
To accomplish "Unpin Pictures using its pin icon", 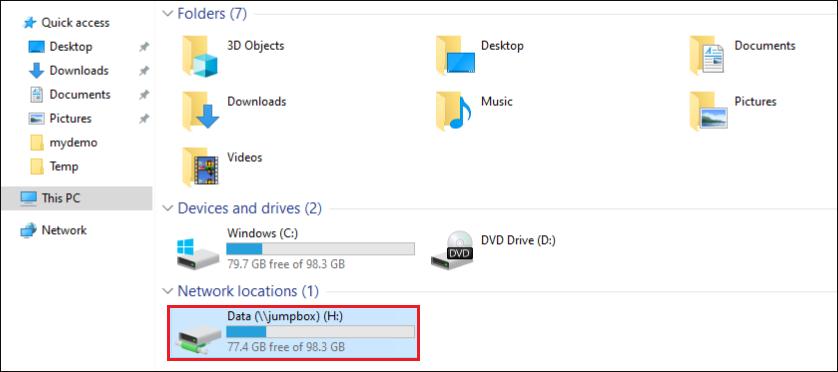I will coord(143,119).
